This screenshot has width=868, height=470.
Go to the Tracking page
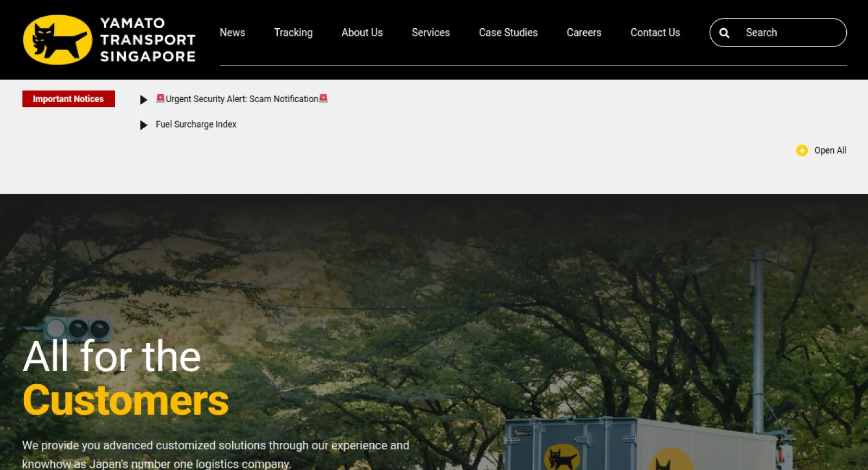(x=293, y=33)
